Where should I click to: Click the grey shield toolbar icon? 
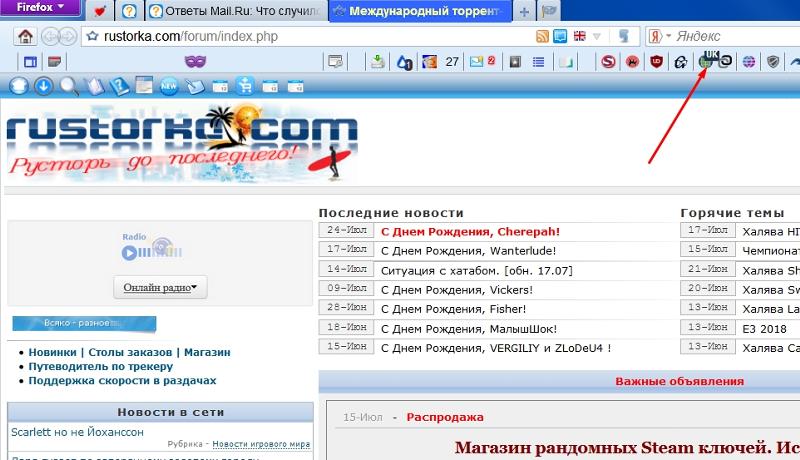pyautogui.click(x=773, y=62)
